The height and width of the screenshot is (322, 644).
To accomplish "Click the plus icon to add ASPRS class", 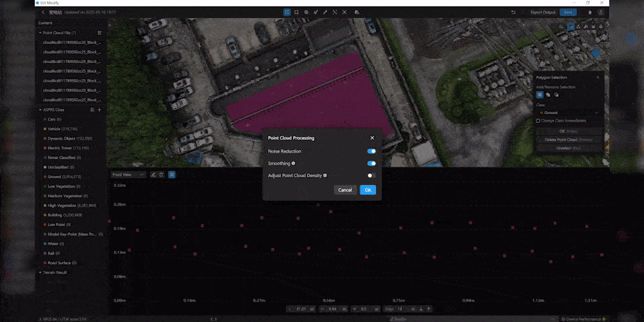I will tap(99, 109).
